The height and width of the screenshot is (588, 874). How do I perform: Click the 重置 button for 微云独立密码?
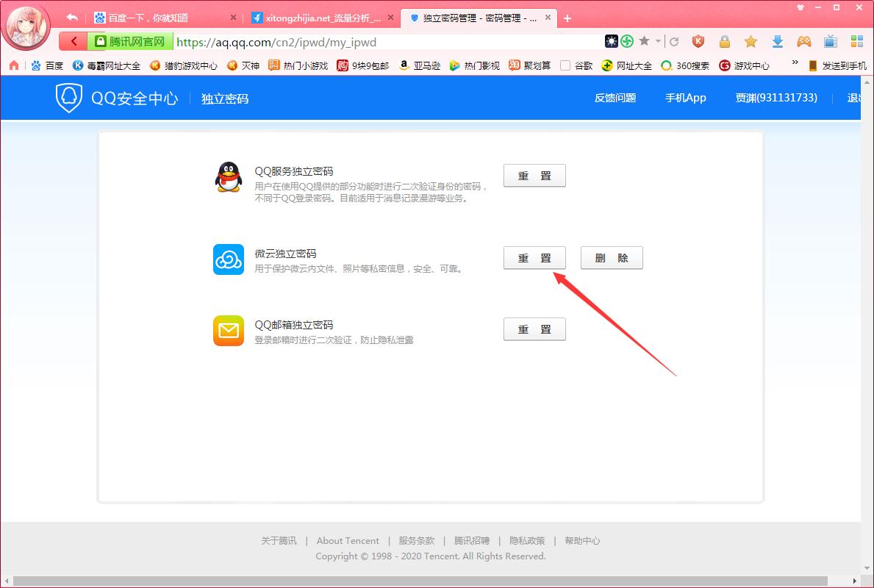pyautogui.click(x=534, y=257)
